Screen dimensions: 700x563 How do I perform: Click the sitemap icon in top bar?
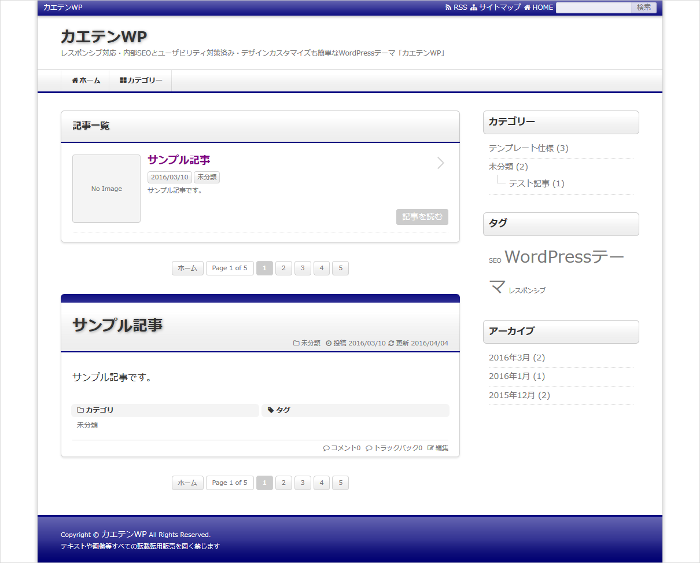click(x=474, y=7)
